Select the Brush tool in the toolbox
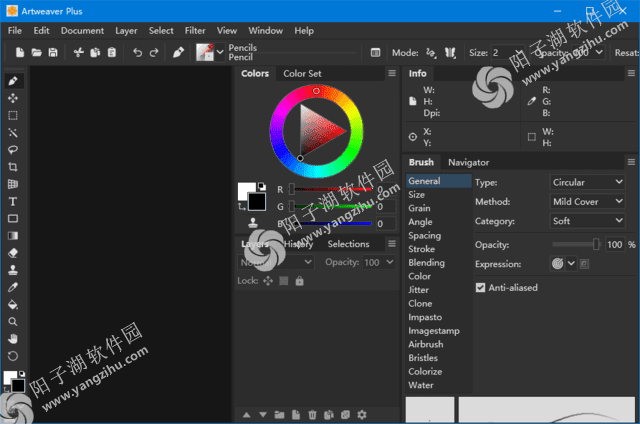This screenshot has height=424, width=640. (13, 81)
